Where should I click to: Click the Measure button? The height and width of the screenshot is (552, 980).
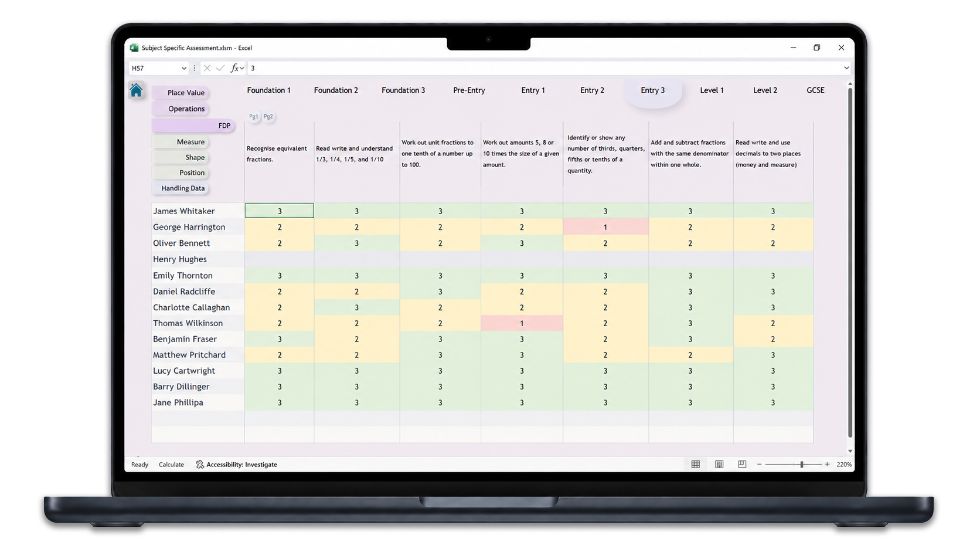click(x=181, y=142)
